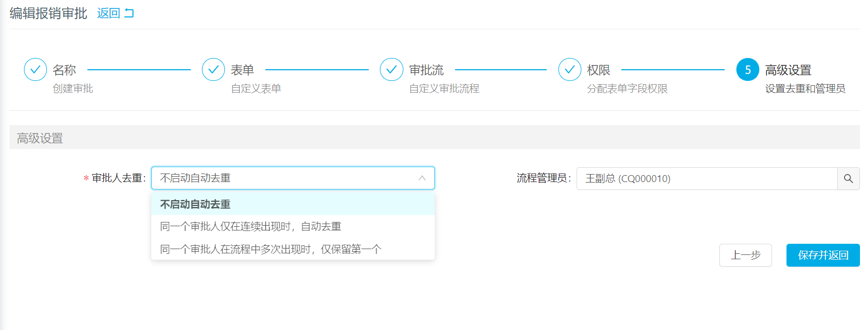Switch to the 审批流 step label
The image size is (868, 330).
[x=426, y=70]
